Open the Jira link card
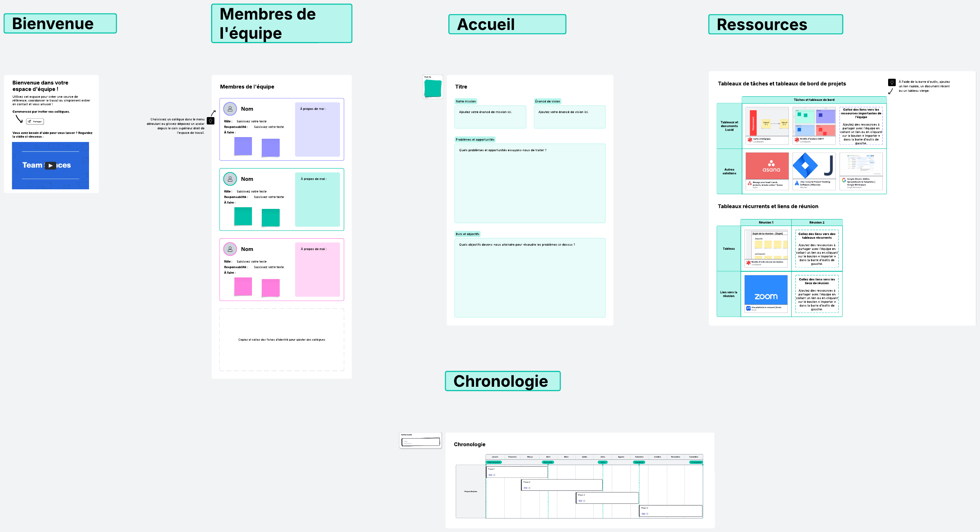The height and width of the screenshot is (532, 980). [814, 171]
